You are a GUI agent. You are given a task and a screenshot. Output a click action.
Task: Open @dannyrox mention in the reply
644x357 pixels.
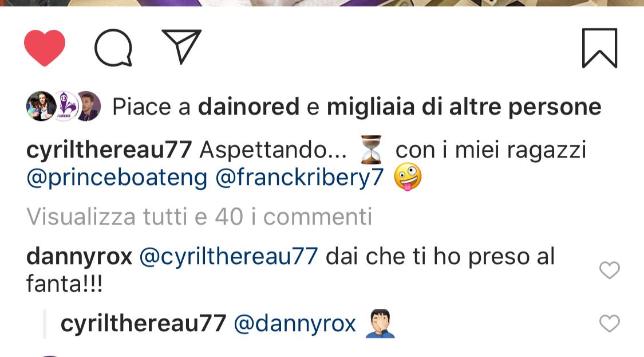[x=295, y=323]
